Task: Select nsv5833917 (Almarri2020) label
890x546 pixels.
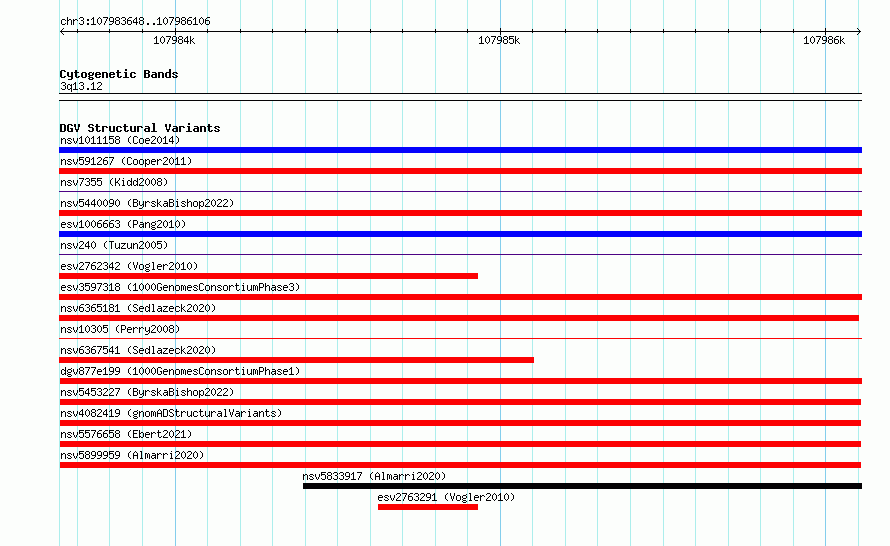Action: [x=374, y=476]
